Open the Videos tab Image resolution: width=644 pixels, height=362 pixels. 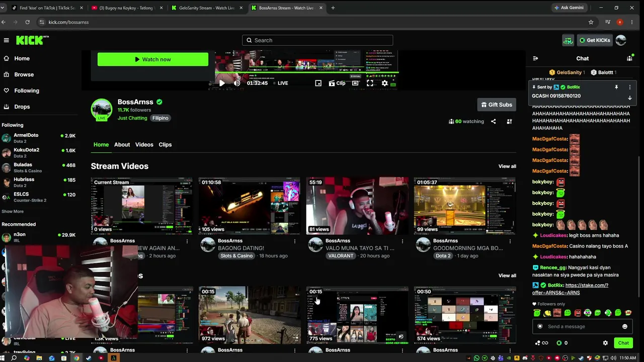click(144, 145)
